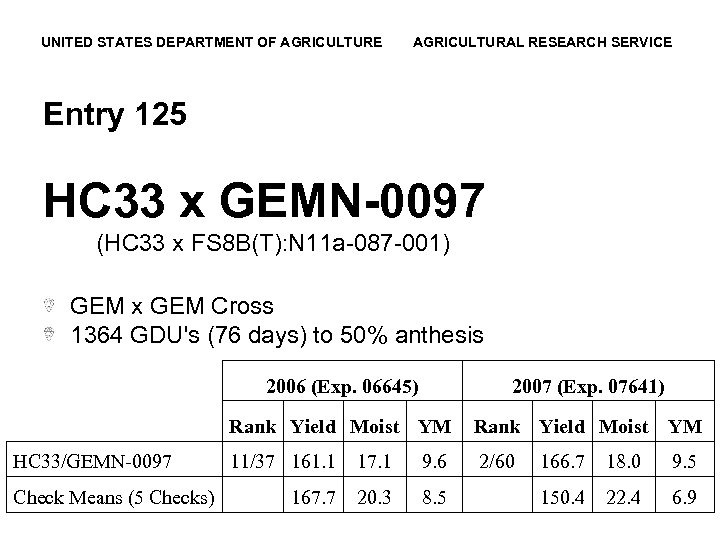Click United States Department of Agriculture header
720x540 pixels.
[211, 42]
